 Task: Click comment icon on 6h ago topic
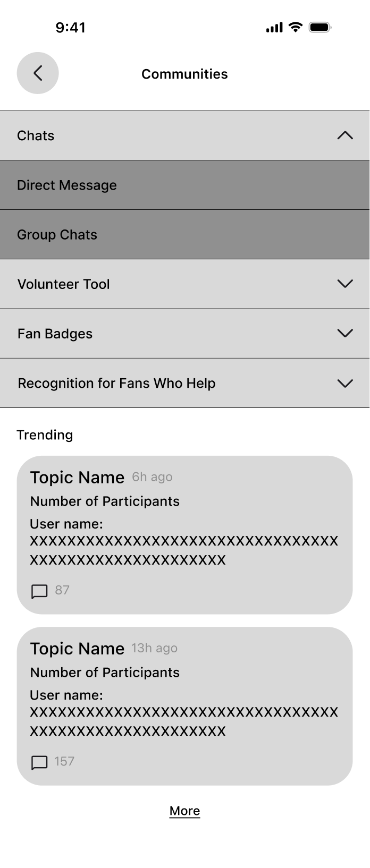coord(40,591)
